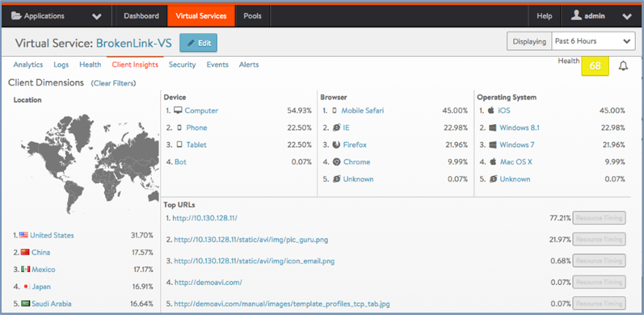Click the IE browser icon
The width and height of the screenshot is (644, 315).
point(336,128)
